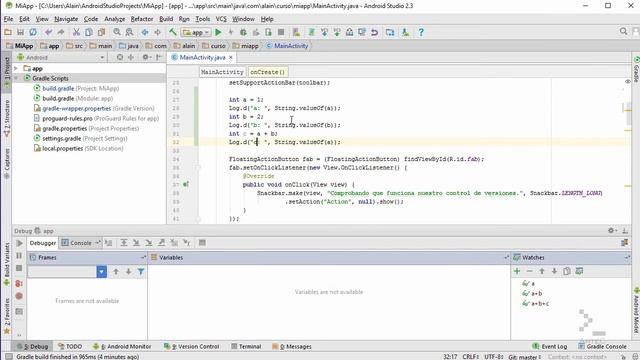The height and width of the screenshot is (360, 640).
Task: Click CRLF line separator selector
Action: (471, 357)
